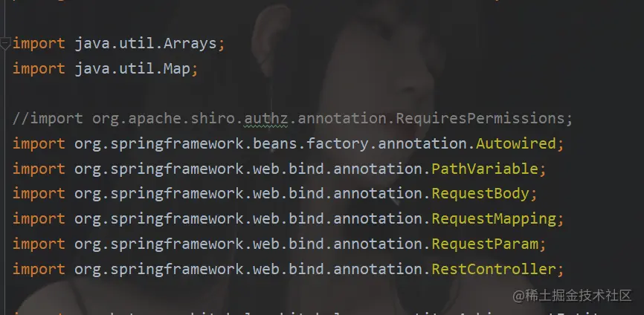This screenshot has width=644, height=315.
Task: Click the Autowired class name
Action: click(x=516, y=143)
